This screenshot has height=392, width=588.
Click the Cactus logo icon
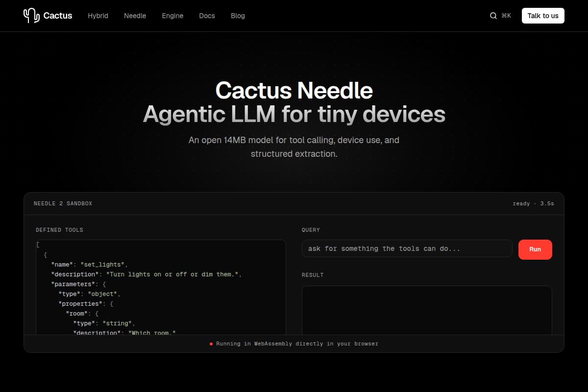pyautogui.click(x=31, y=16)
